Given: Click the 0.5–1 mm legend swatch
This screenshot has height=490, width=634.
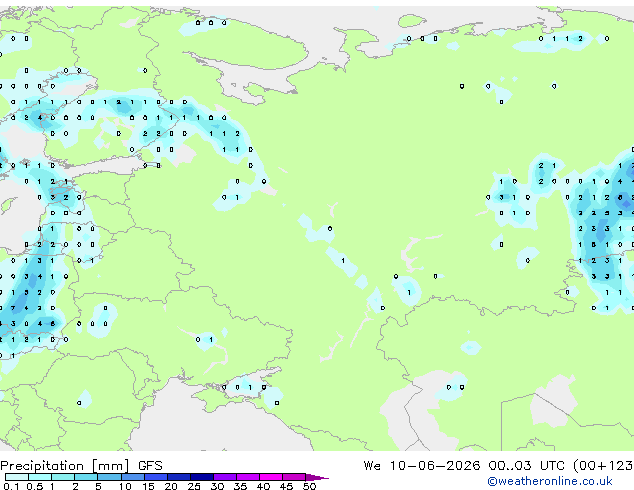Looking at the screenshot, I should pyautogui.click(x=40, y=477).
